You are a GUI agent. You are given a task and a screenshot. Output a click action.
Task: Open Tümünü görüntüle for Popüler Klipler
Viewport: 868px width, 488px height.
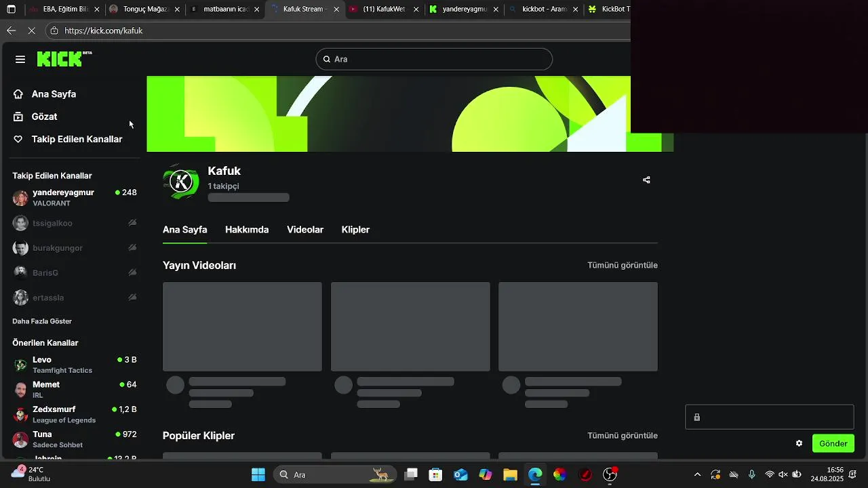point(623,436)
